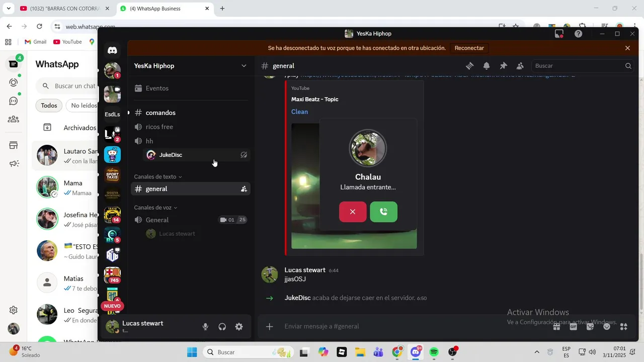This screenshot has width=644, height=362.
Task: Join the General voice channel
Action: coord(191,220)
